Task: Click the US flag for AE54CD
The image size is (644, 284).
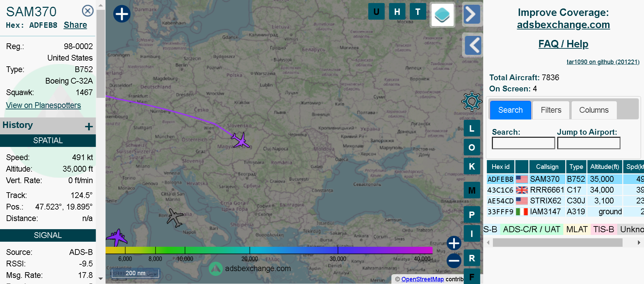Action: tap(522, 201)
